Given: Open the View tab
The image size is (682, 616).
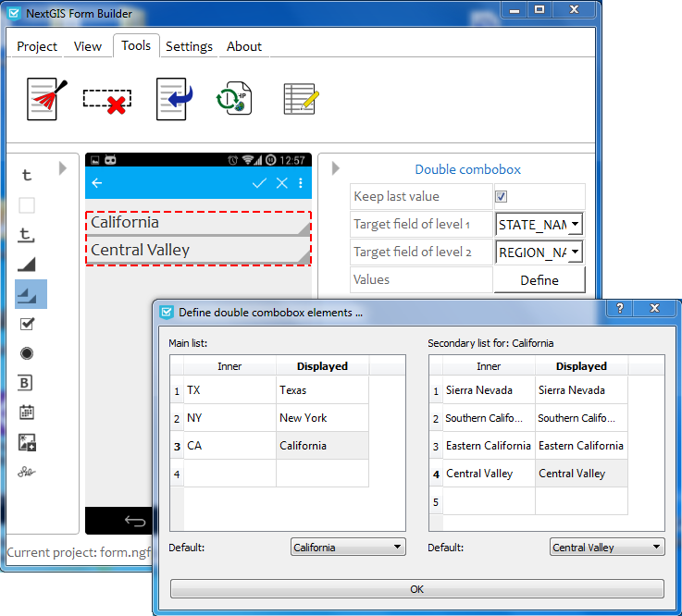Looking at the screenshot, I should coord(87,46).
